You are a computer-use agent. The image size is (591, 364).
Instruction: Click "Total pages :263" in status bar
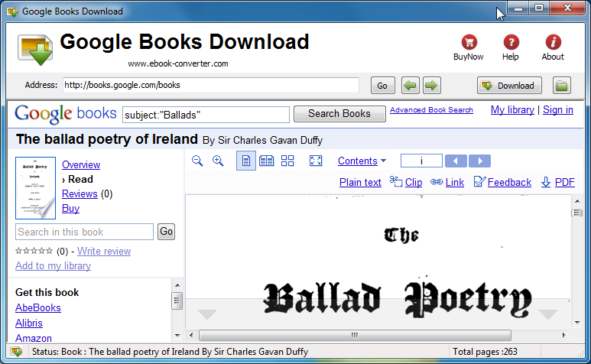tap(485, 352)
